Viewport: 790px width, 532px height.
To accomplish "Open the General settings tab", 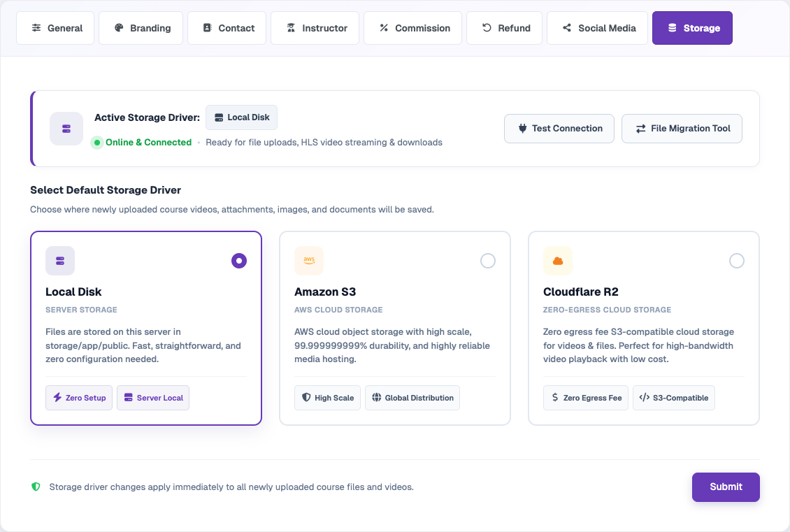I will 55,28.
